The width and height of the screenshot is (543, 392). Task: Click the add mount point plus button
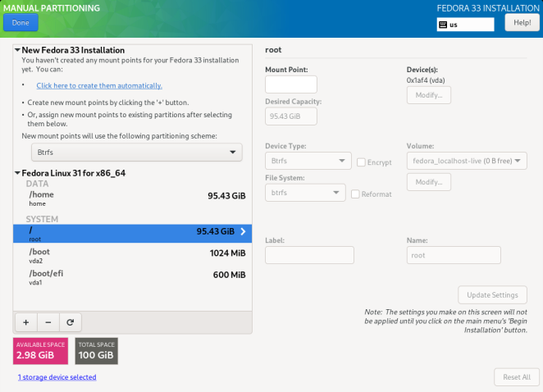tap(26, 322)
